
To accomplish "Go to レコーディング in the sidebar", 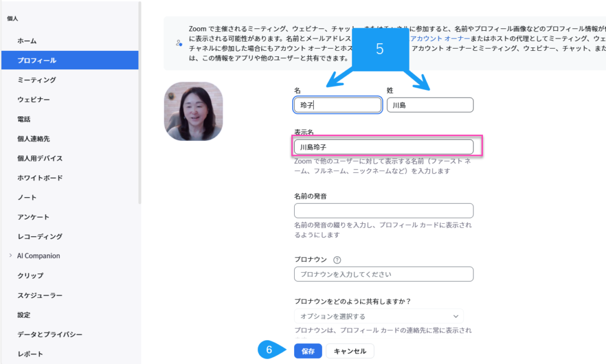I will (40, 236).
